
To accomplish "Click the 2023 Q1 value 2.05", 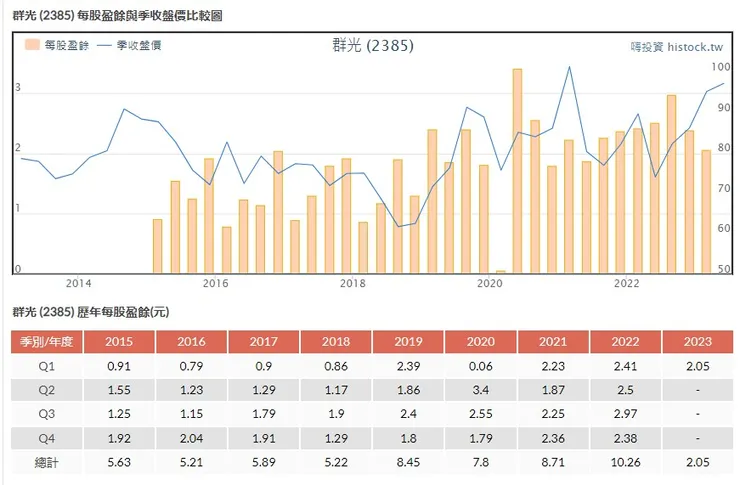I will point(698,366).
